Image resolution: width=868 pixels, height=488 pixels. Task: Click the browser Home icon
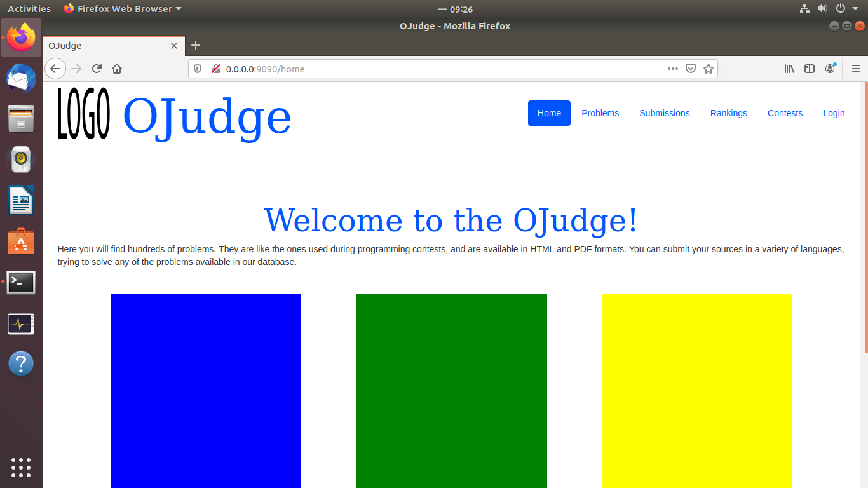(x=117, y=69)
